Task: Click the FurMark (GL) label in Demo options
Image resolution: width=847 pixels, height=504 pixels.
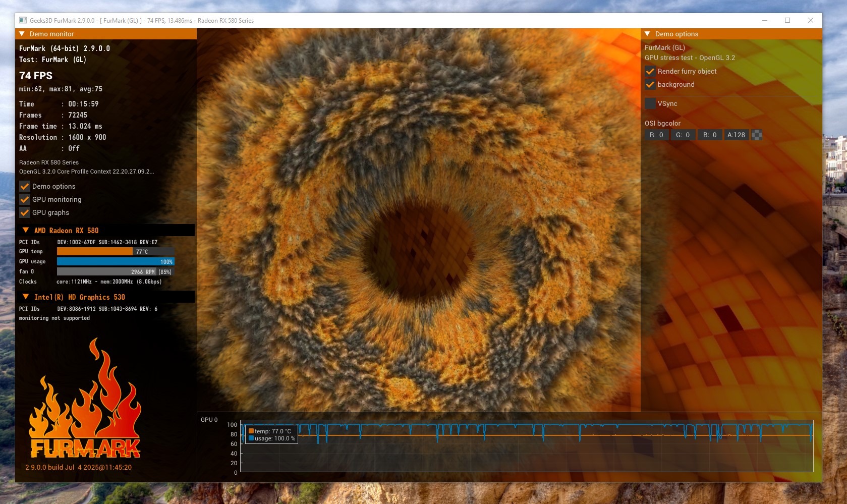Action: pyautogui.click(x=665, y=47)
